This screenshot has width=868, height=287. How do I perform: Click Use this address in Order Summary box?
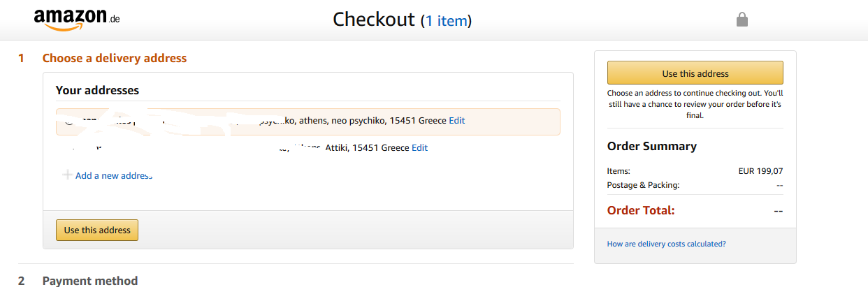click(695, 73)
